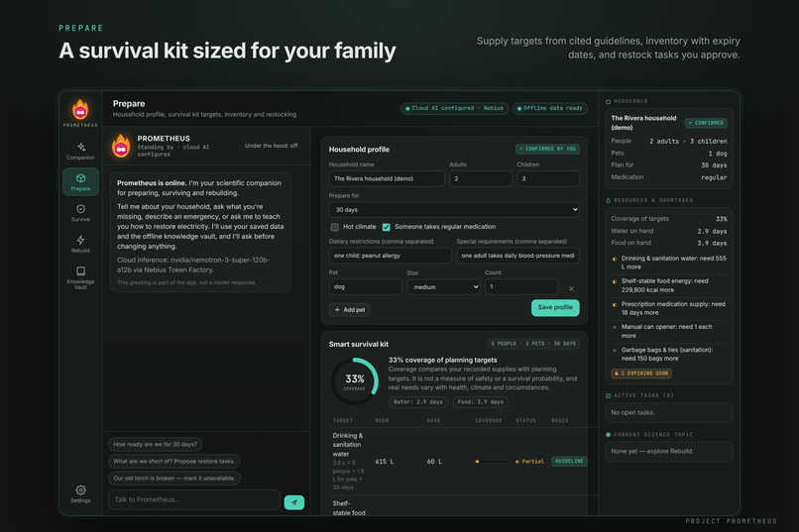Click the Active Tasks checklist icon
This screenshot has width=799, height=532.
point(608,395)
